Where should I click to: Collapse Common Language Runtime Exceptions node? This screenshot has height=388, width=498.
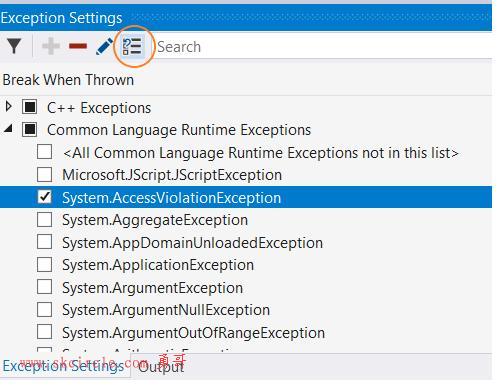(8, 128)
